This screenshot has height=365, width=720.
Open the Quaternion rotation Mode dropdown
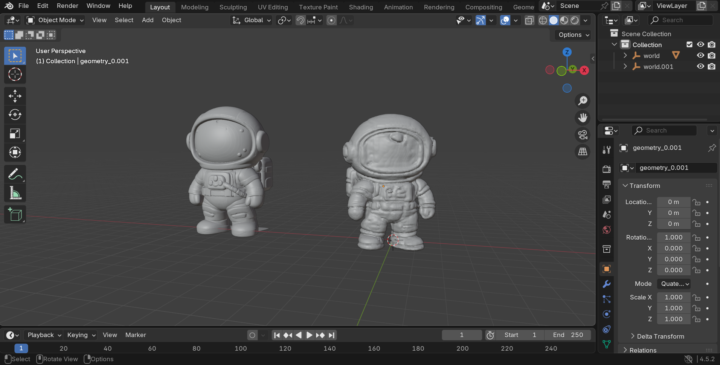[674, 284]
